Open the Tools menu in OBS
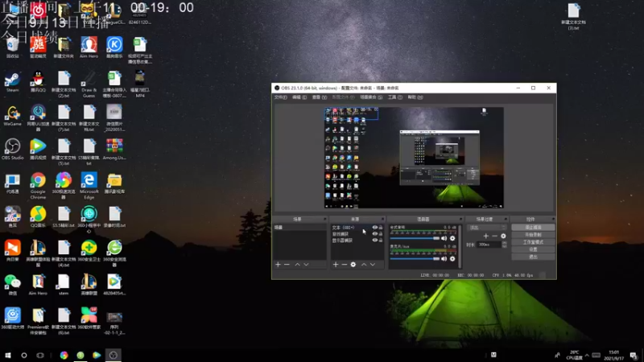Image resolution: width=644 pixels, height=362 pixels. click(395, 97)
